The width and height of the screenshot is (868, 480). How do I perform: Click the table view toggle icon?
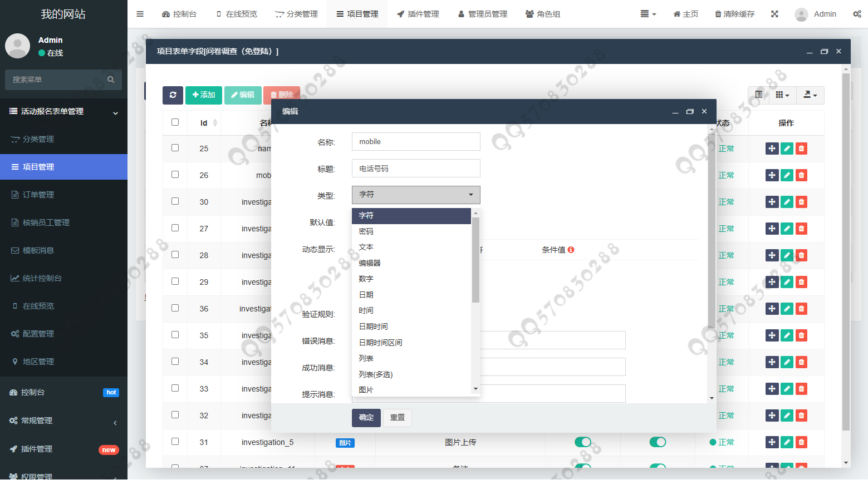[758, 95]
